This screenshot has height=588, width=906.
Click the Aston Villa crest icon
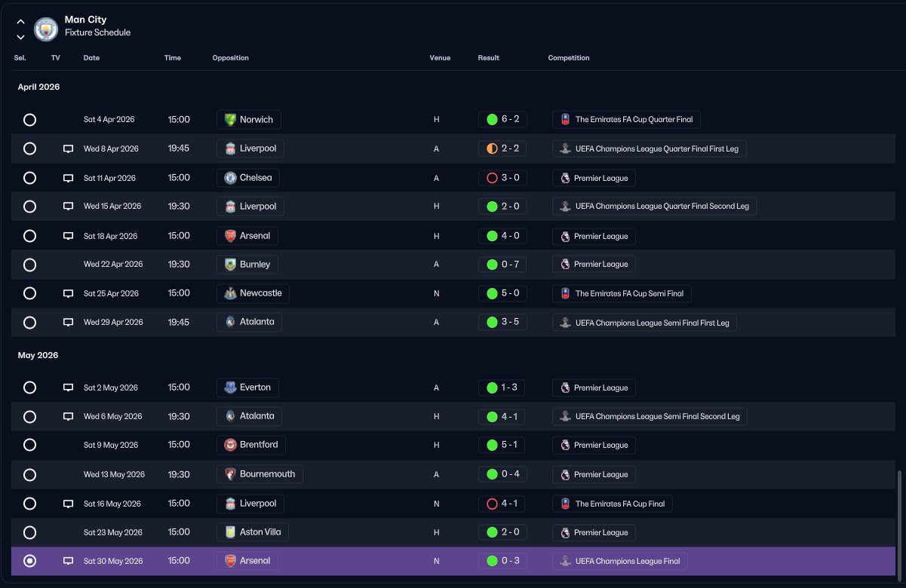230,532
